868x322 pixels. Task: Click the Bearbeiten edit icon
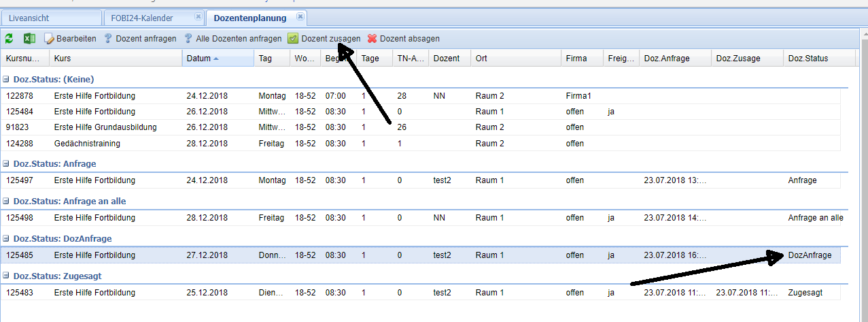point(50,39)
